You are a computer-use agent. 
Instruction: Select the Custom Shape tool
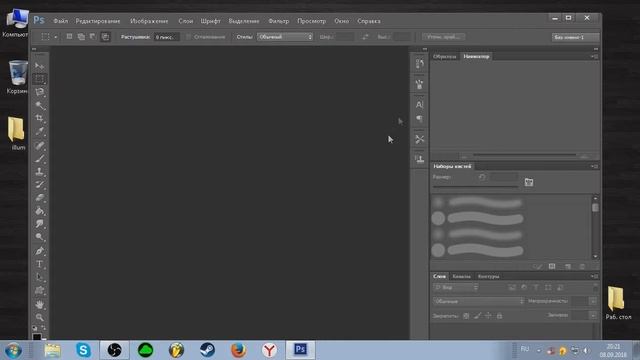[x=40, y=291]
